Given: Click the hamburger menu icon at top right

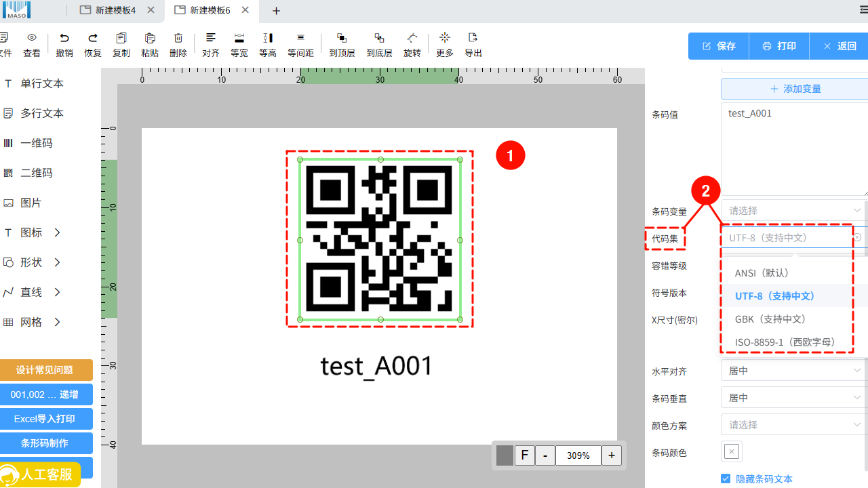Looking at the screenshot, I should coord(864,10).
